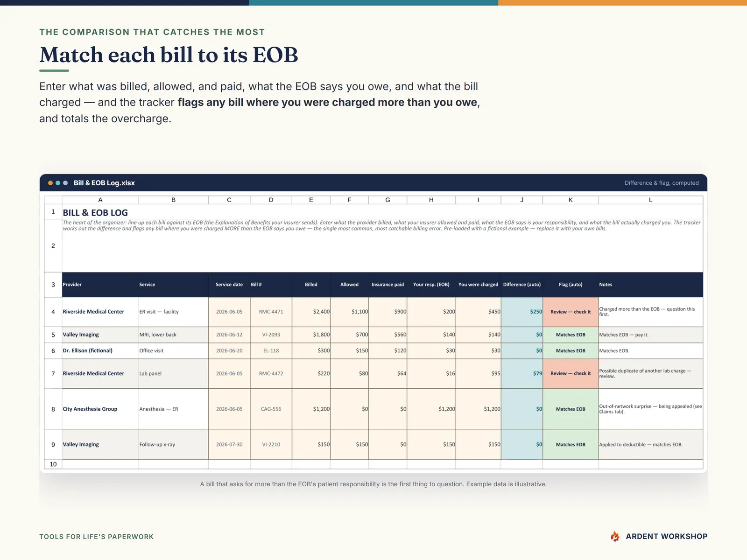Click the $1,100 allowed amount cell
747x560 pixels.
[349, 312]
